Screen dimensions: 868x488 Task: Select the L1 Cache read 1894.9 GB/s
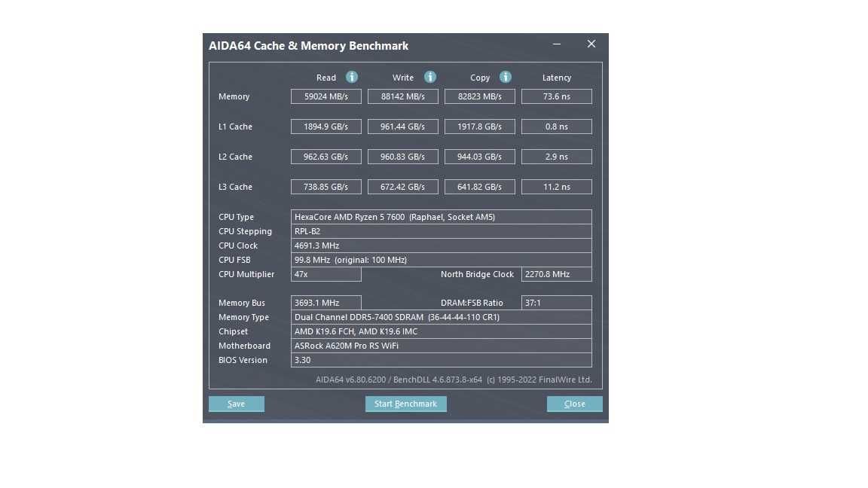(326, 127)
